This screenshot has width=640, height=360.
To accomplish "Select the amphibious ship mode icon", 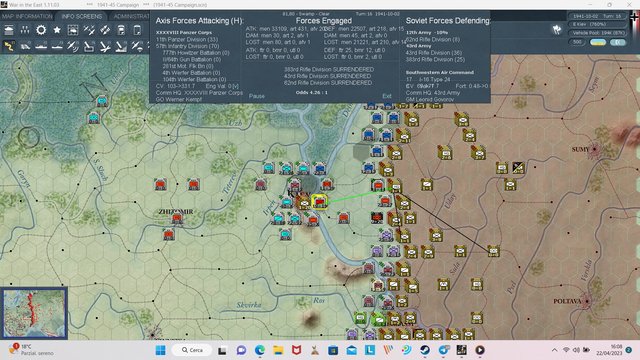I will pos(57,47).
